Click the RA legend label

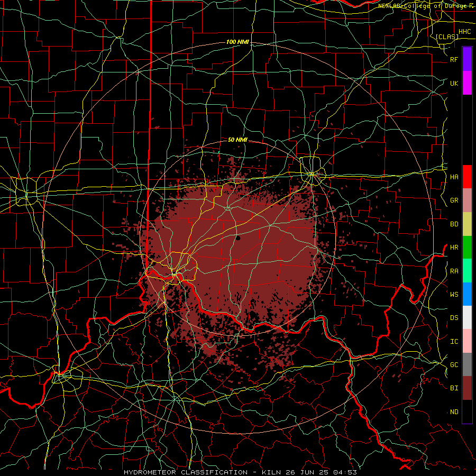click(454, 271)
